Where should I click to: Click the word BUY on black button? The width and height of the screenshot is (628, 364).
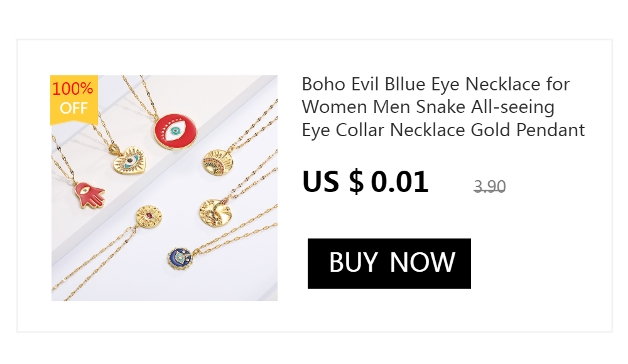point(353,263)
